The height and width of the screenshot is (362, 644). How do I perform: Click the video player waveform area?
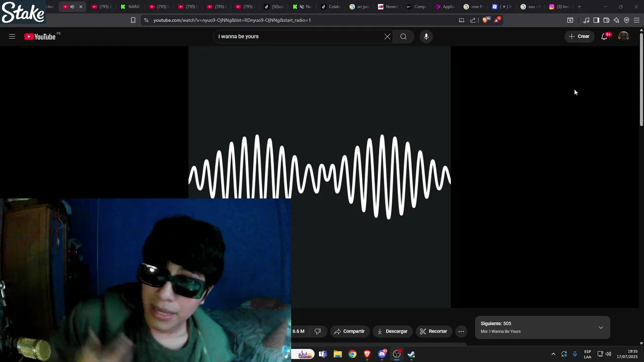coord(319,176)
